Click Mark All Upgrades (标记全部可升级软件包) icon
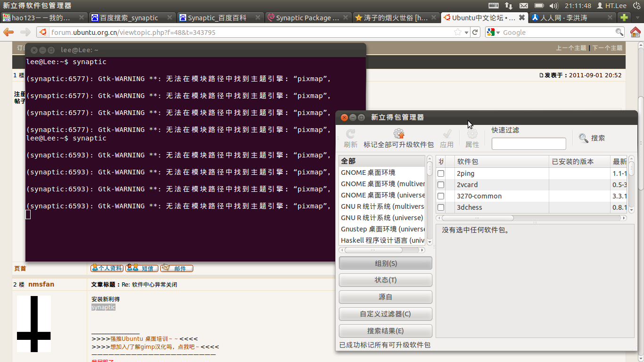 point(399,134)
